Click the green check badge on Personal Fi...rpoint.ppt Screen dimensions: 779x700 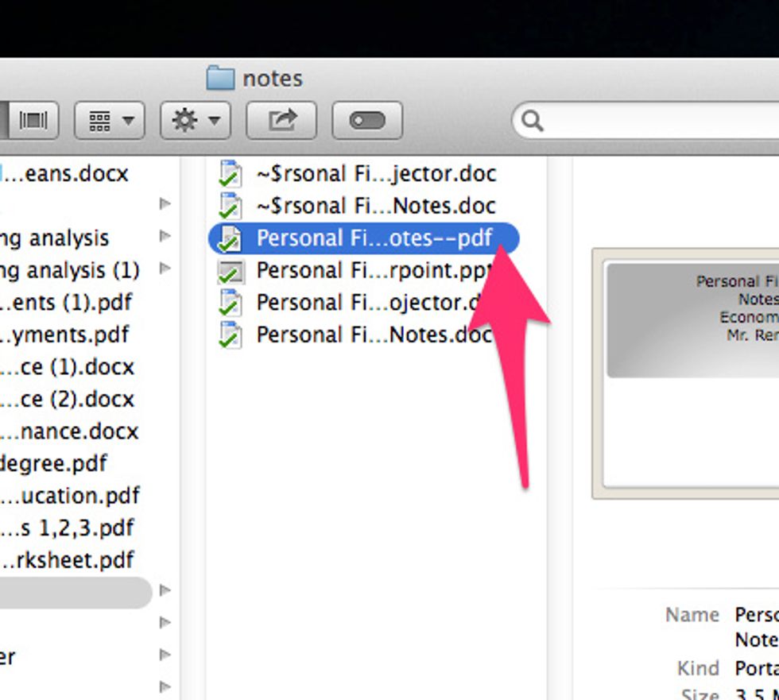(226, 276)
